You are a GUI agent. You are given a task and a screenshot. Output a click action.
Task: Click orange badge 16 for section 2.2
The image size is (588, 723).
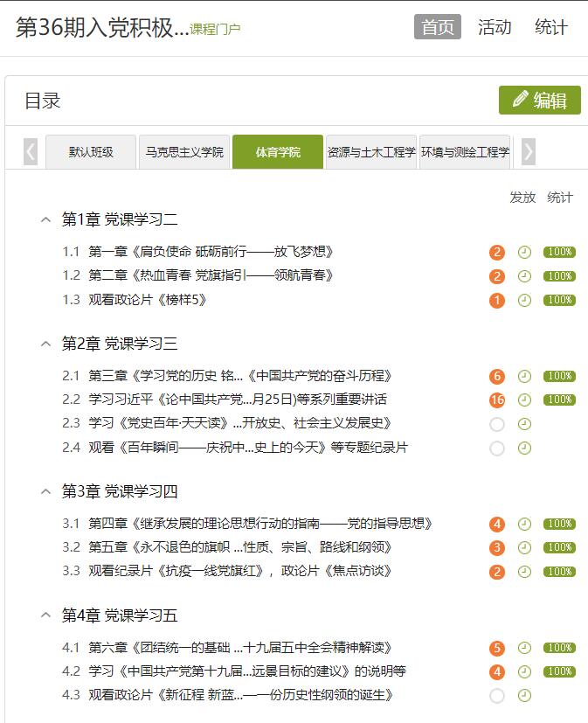click(x=497, y=400)
